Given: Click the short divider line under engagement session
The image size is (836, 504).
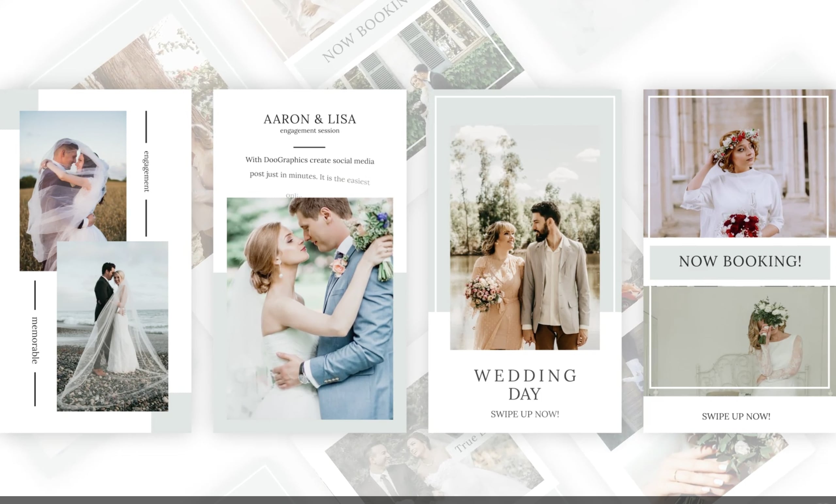Looking at the screenshot, I should click(309, 147).
